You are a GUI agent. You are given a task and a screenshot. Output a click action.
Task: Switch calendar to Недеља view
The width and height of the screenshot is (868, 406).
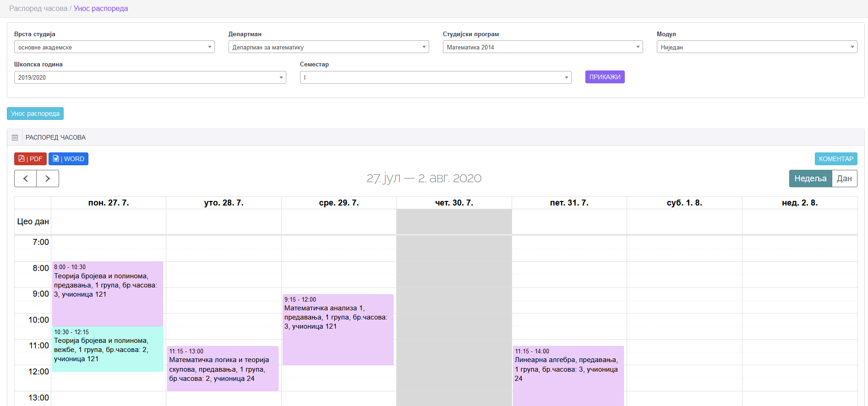(x=810, y=179)
